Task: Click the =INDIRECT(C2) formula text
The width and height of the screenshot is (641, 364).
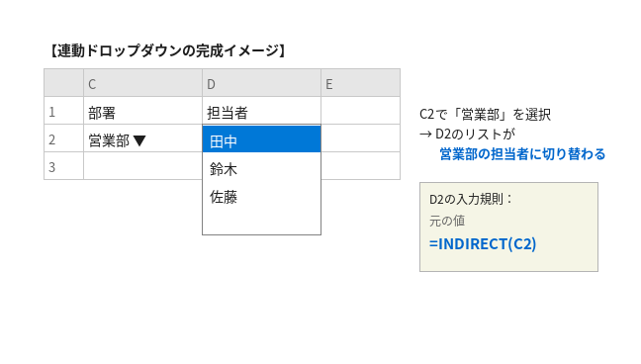Action: (x=483, y=244)
